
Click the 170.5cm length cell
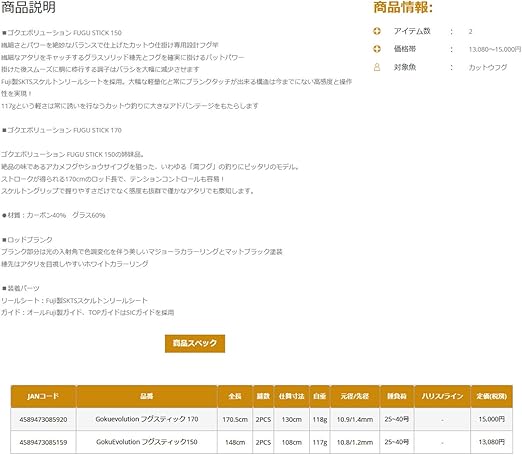coord(235,419)
